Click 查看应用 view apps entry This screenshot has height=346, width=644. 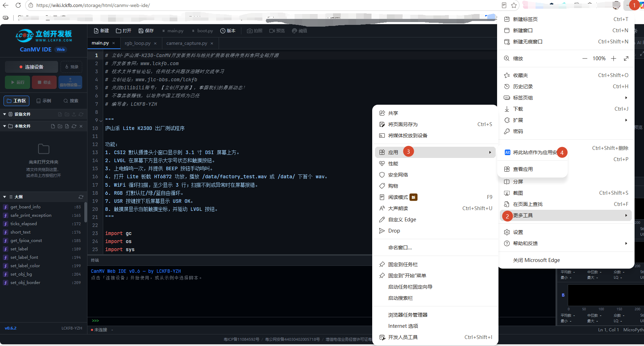point(532,169)
